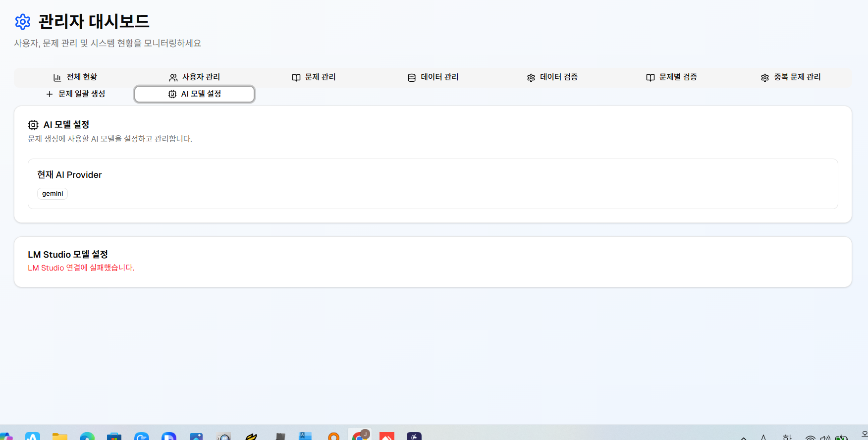
Task: Click the description 문제 생성에 사용할 AI 모델을 설정하고 관리합니다
Action: pyautogui.click(x=110, y=139)
